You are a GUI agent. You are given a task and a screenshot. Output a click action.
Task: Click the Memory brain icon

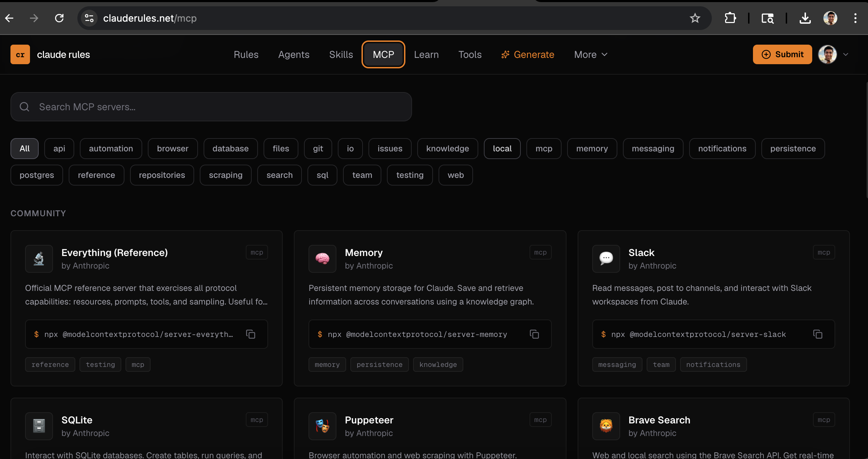[322, 258]
